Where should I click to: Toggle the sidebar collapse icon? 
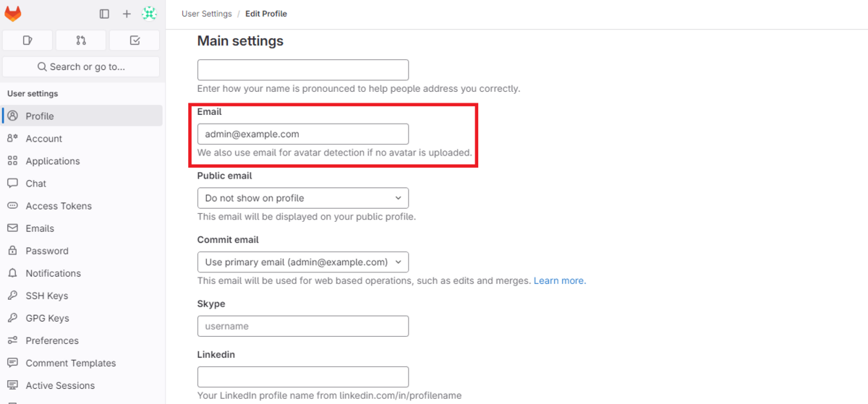(104, 14)
